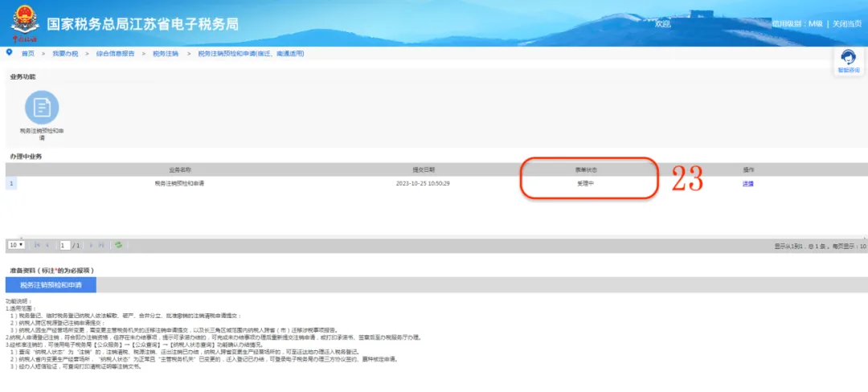Image resolution: width=868 pixels, height=392 pixels.
Task: Select row 1 税务注销预检和申请 entry
Action: coord(178,184)
